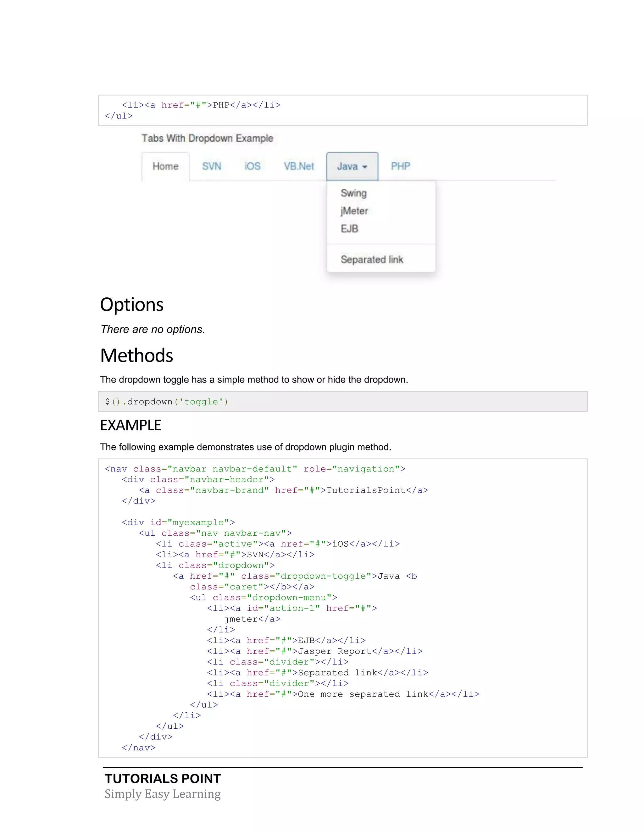Click the ul class dropdown-menu code line
This screenshot has height=833, width=644.
264,597
